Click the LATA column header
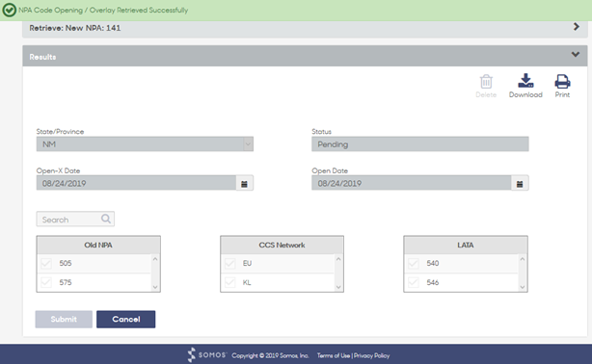This screenshot has height=364, width=592. coord(466,246)
